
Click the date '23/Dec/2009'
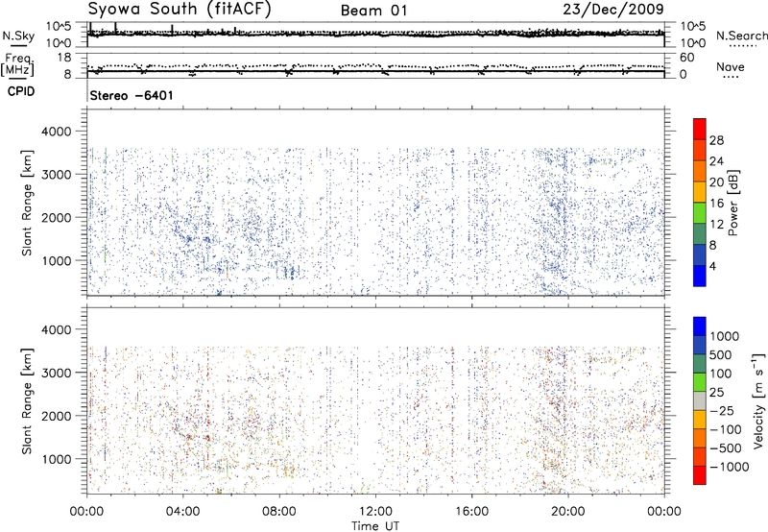[613, 9]
